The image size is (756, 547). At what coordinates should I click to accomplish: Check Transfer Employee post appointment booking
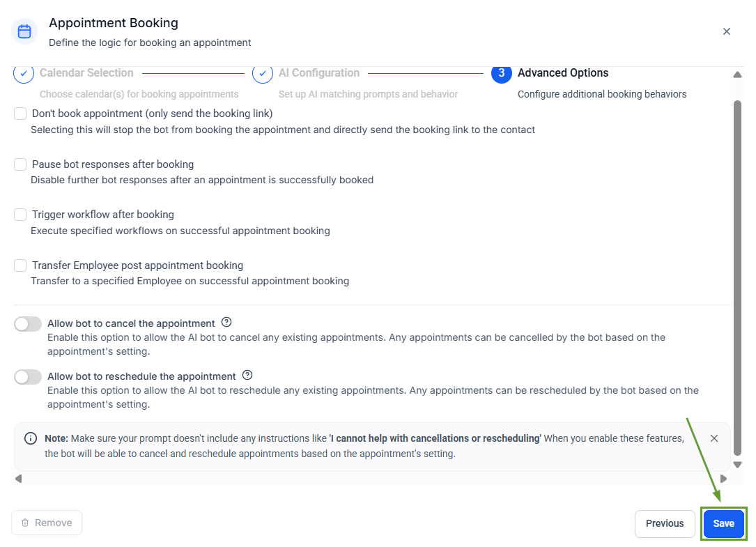tap(20, 265)
